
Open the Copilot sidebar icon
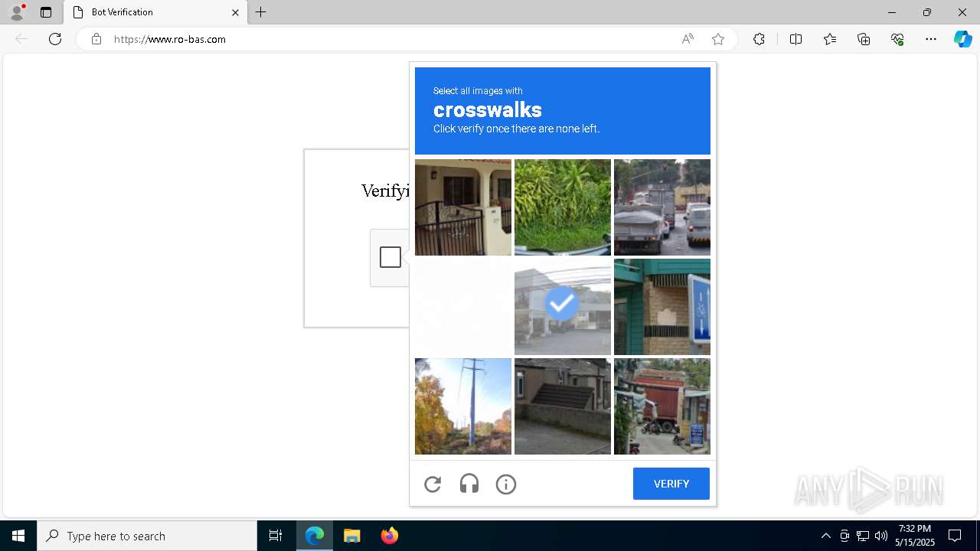point(962,39)
